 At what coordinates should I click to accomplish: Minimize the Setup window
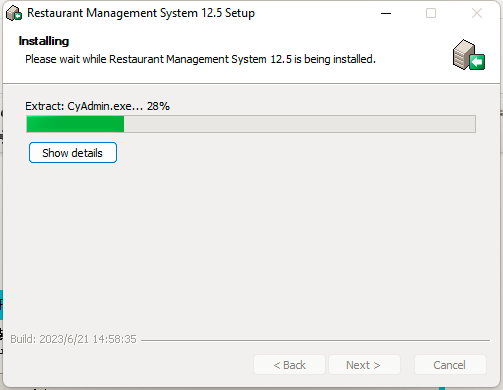(386, 13)
